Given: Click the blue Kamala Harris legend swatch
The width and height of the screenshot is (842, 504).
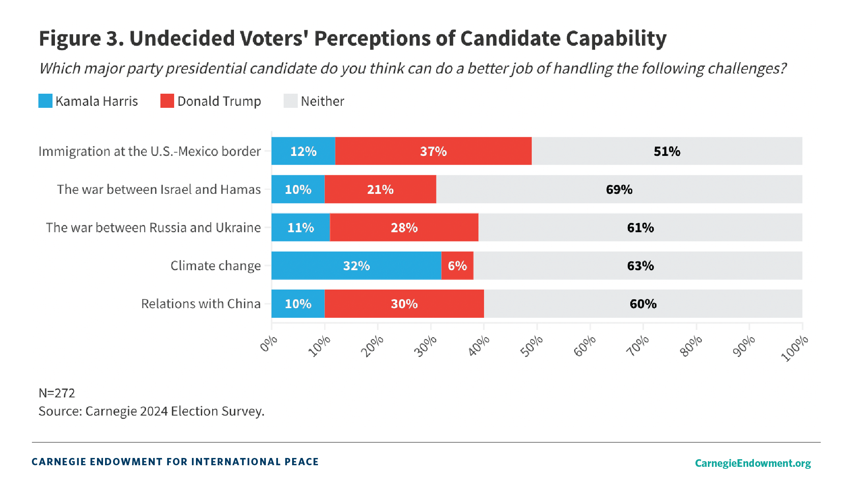Looking at the screenshot, I should pyautogui.click(x=45, y=101).
